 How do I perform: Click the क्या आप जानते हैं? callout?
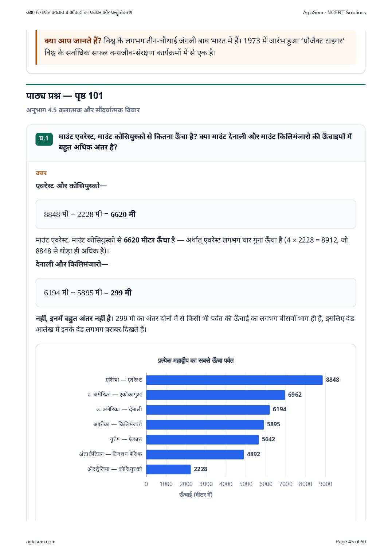(196, 47)
